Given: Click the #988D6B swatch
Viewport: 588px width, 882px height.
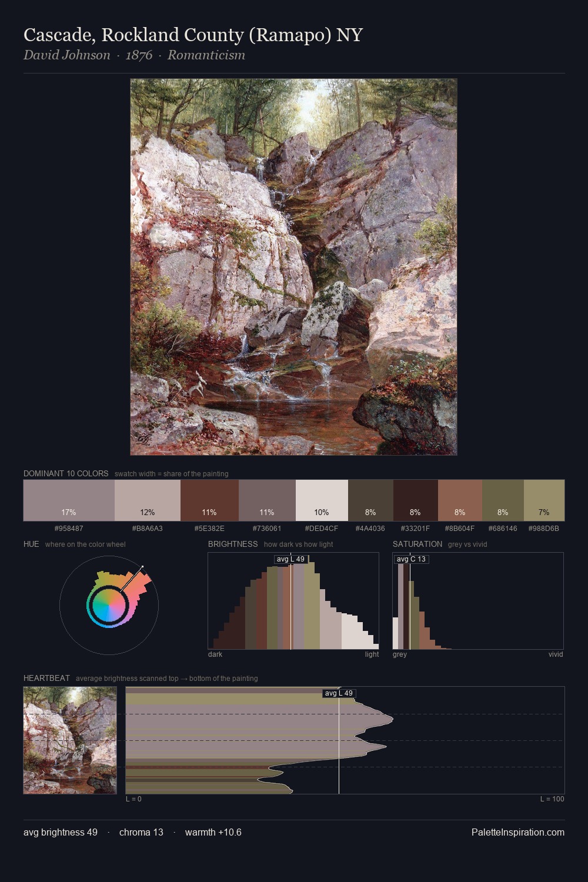Looking at the screenshot, I should tap(544, 500).
